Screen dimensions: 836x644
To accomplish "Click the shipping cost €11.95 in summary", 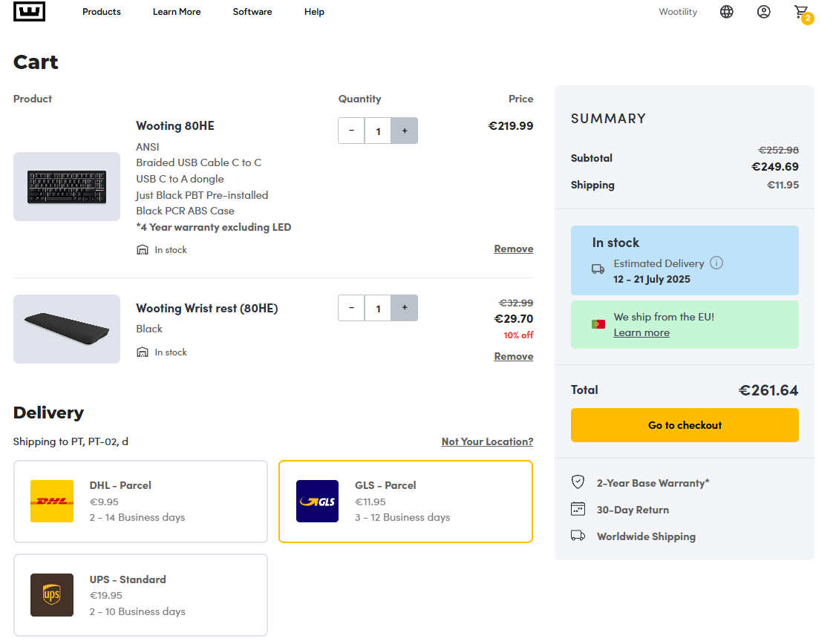I will pyautogui.click(x=783, y=185).
